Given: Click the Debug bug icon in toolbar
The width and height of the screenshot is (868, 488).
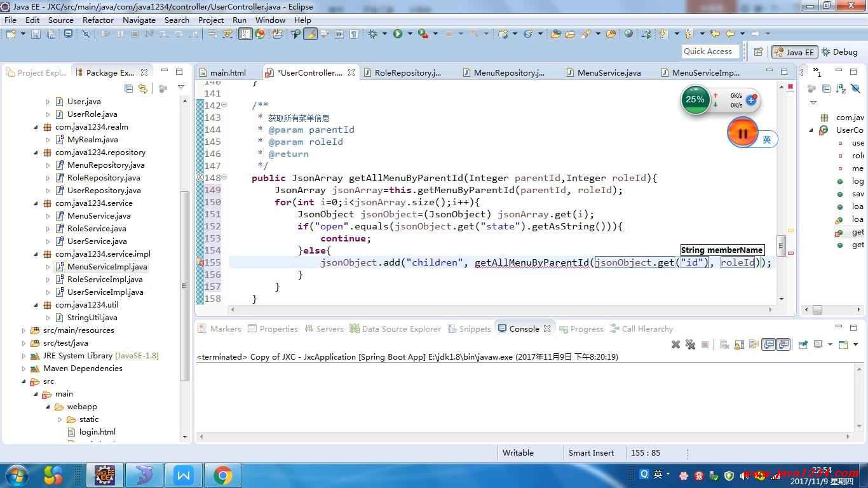Looking at the screenshot, I should (x=373, y=34).
